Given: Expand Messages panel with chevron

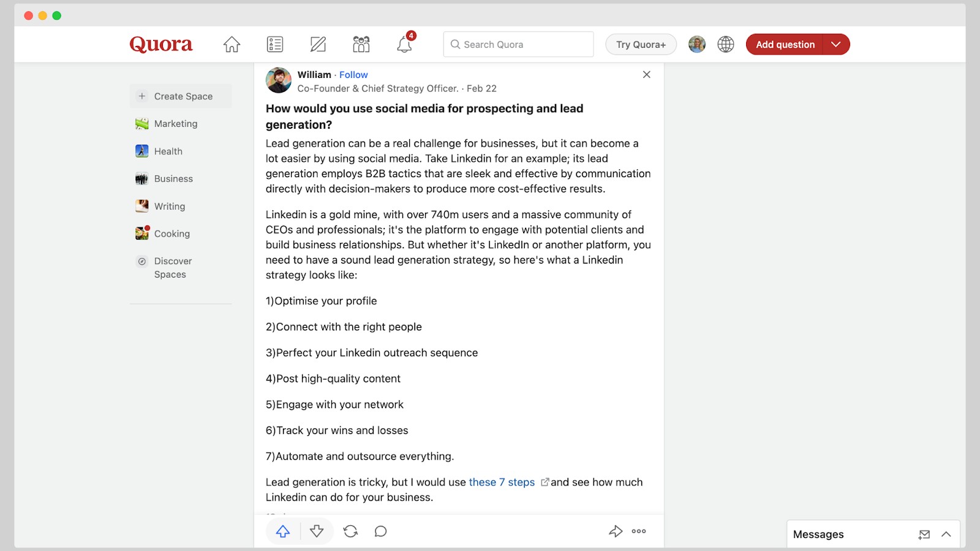Looking at the screenshot, I should [946, 534].
